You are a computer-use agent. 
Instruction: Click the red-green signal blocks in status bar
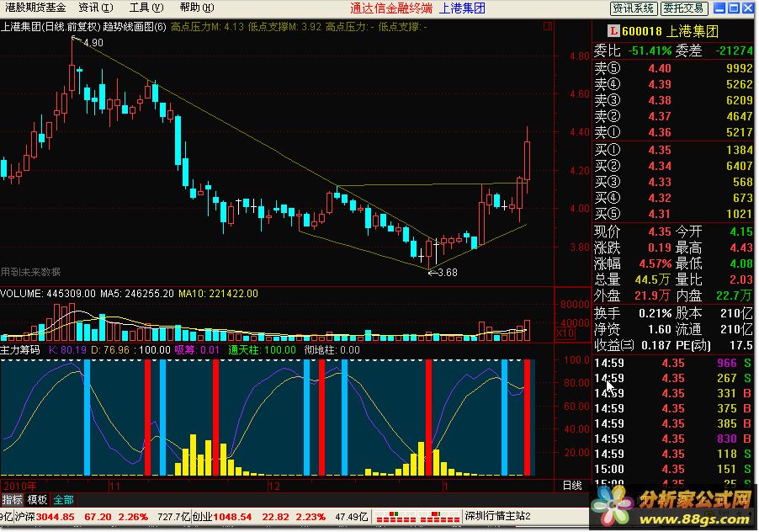418,517
